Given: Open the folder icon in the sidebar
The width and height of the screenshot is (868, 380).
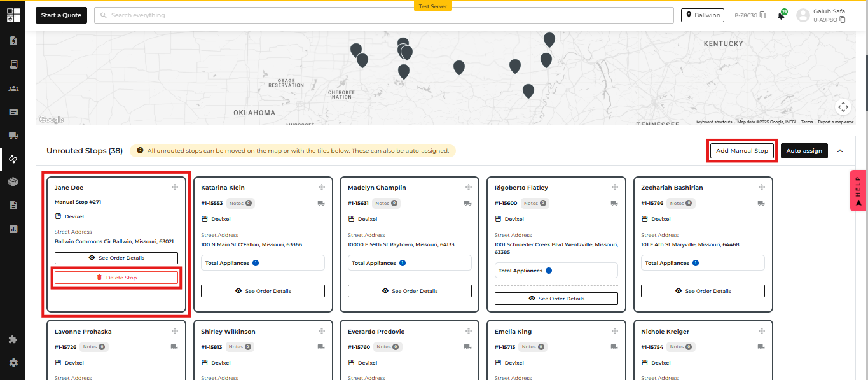Looking at the screenshot, I should click(x=13, y=111).
